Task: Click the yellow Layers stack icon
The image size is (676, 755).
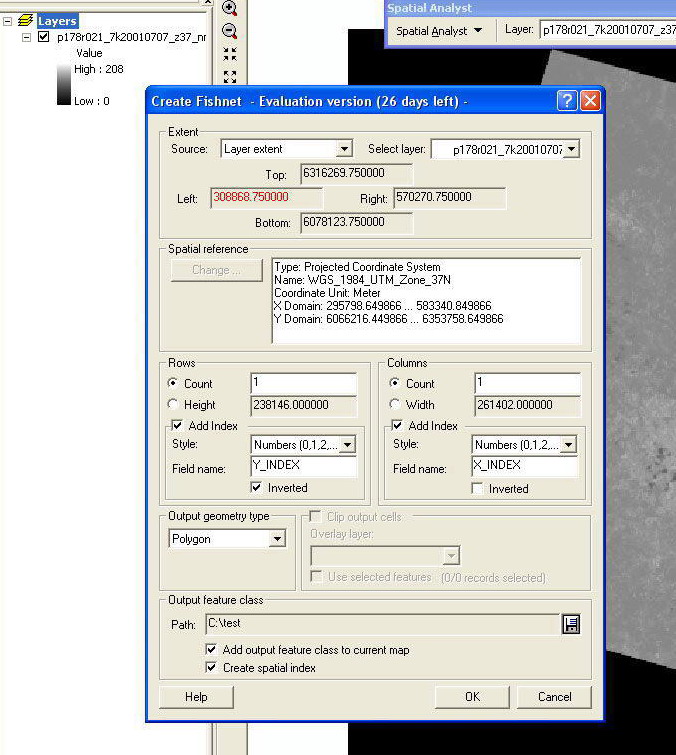Action: [26, 20]
